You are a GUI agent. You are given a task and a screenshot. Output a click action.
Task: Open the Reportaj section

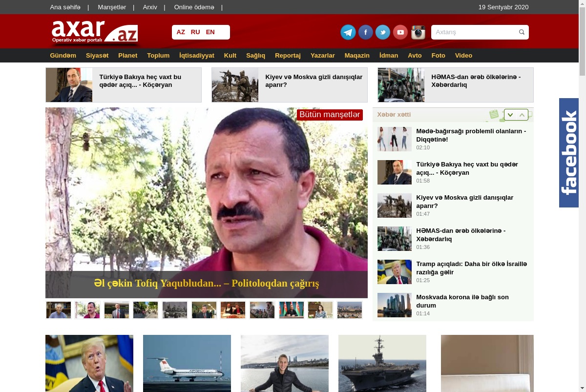point(288,56)
